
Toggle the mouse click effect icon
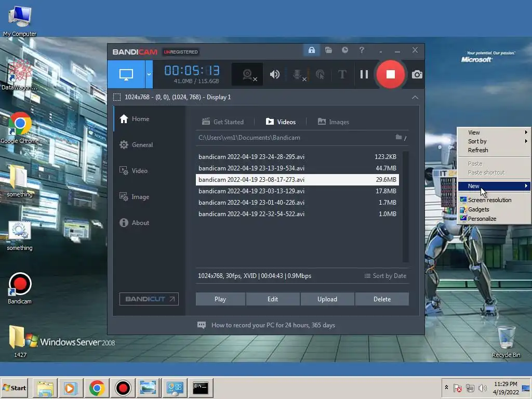click(320, 74)
